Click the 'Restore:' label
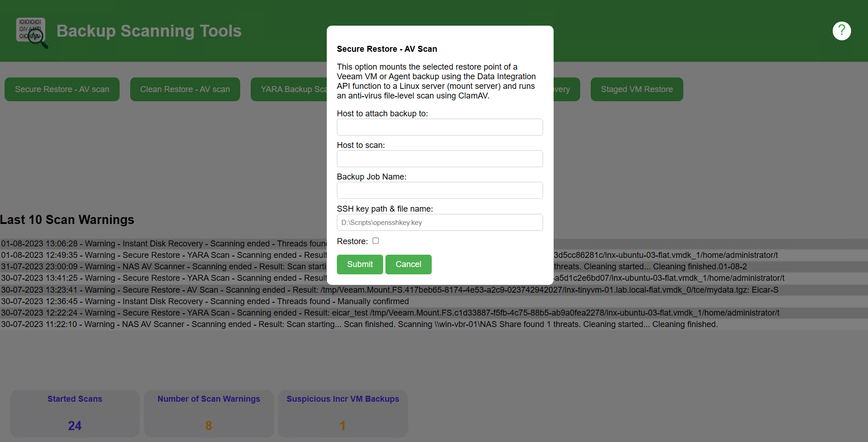Screen dimensions: 868x442 (x=352, y=241)
